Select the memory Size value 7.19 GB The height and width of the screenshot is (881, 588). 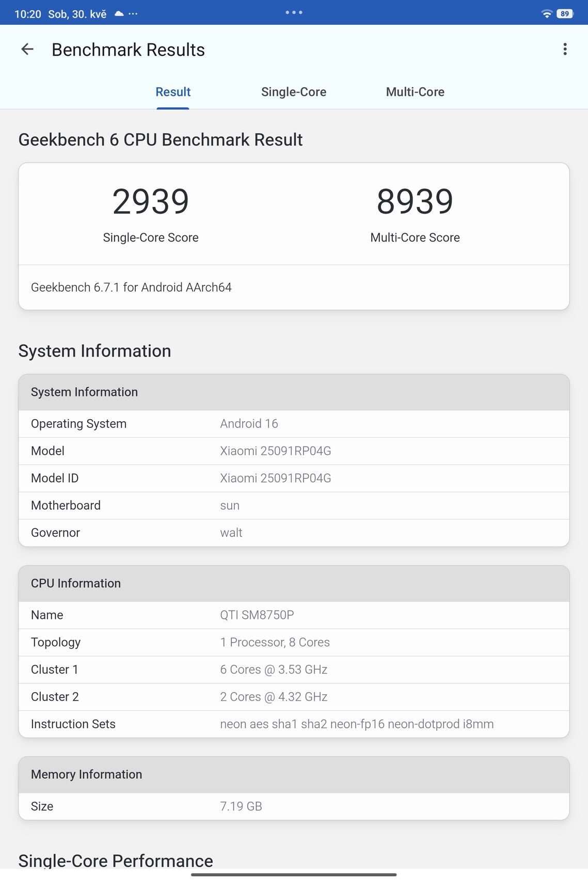tap(241, 806)
